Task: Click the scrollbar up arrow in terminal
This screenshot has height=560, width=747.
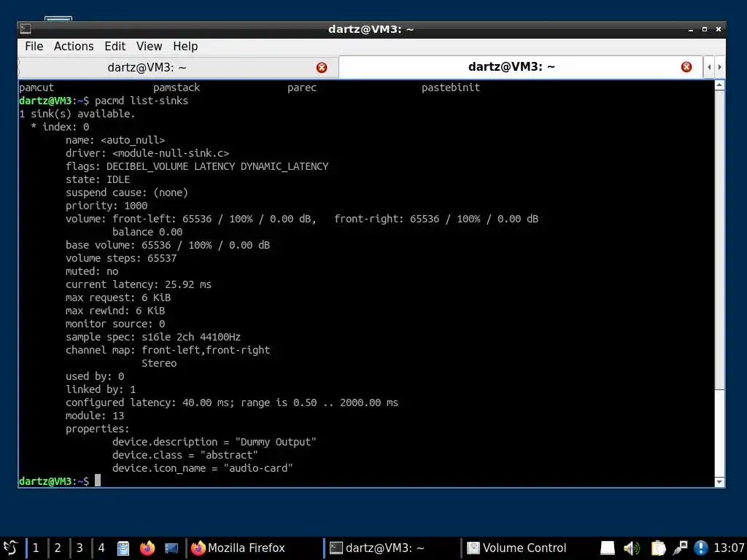Action: pos(719,86)
